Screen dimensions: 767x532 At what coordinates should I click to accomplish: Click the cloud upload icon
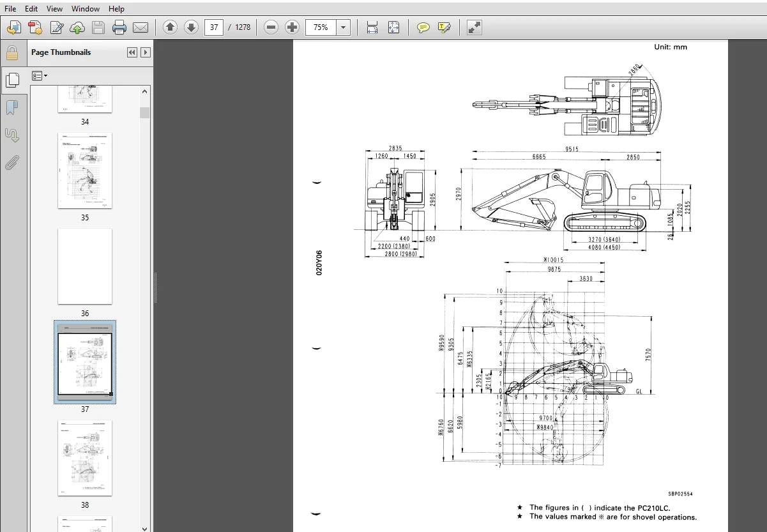[77, 27]
